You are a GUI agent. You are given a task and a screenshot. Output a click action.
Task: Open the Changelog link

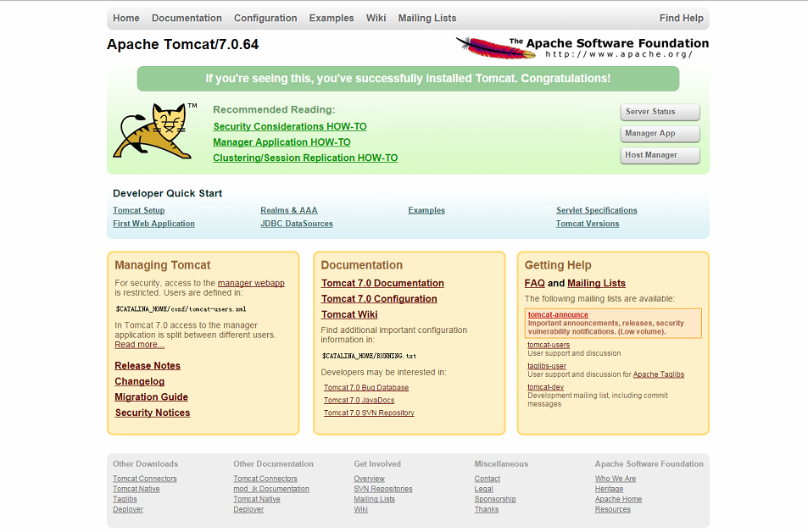(140, 381)
